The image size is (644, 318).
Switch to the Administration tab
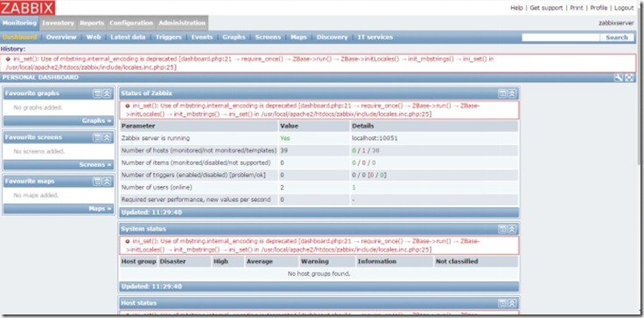[182, 23]
